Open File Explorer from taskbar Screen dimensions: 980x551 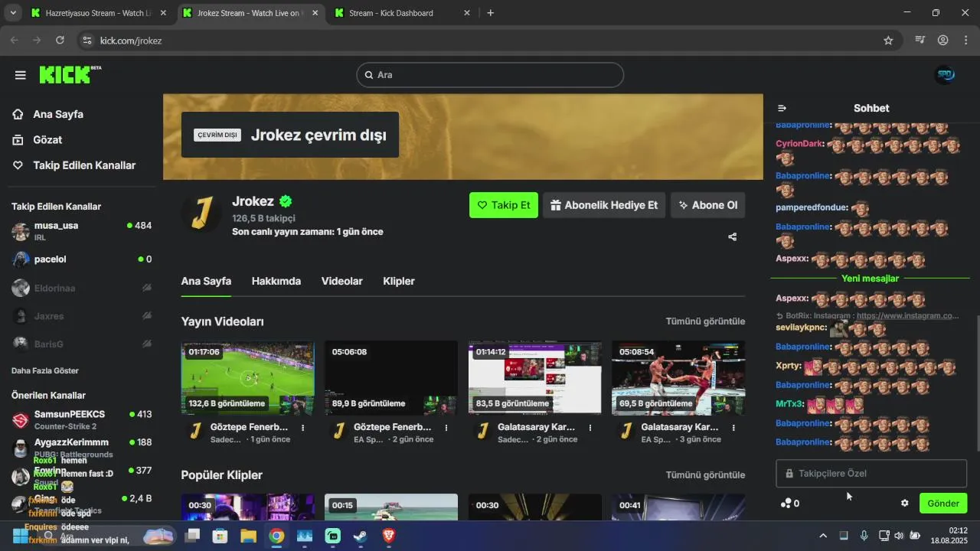click(x=248, y=536)
